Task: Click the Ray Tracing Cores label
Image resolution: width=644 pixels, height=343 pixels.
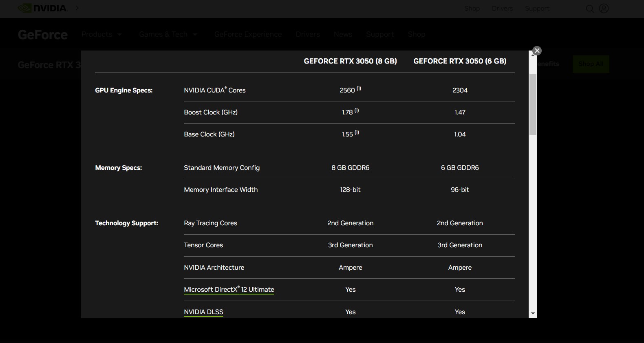Action: (210, 223)
